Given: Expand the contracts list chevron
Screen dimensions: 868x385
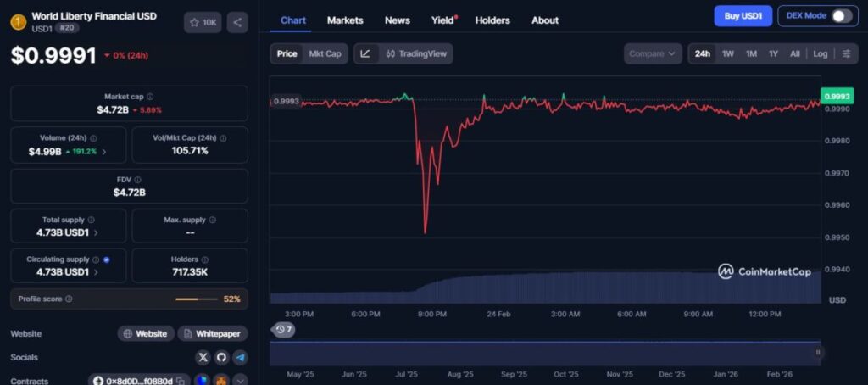Looking at the screenshot, I should click(240, 381).
